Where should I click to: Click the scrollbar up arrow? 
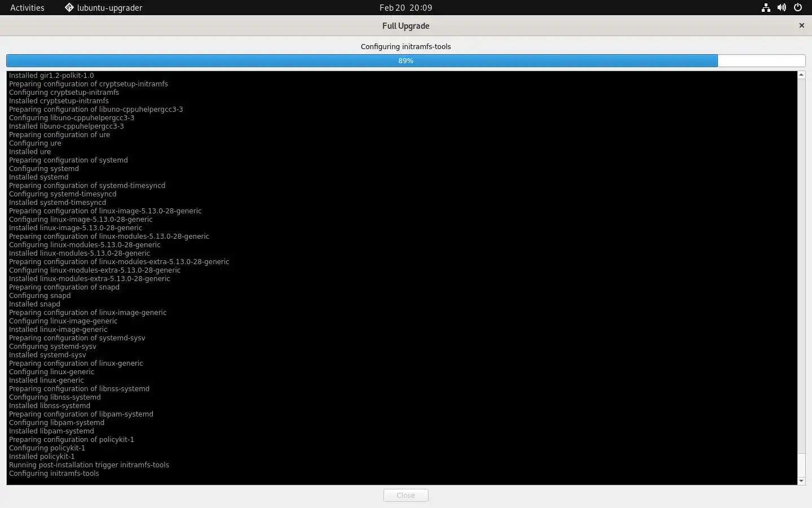[x=801, y=75]
